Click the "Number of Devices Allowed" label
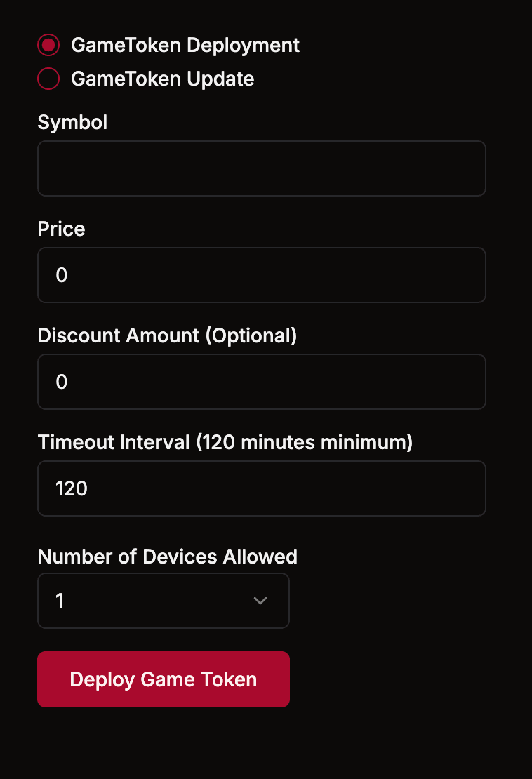 pyautogui.click(x=168, y=557)
